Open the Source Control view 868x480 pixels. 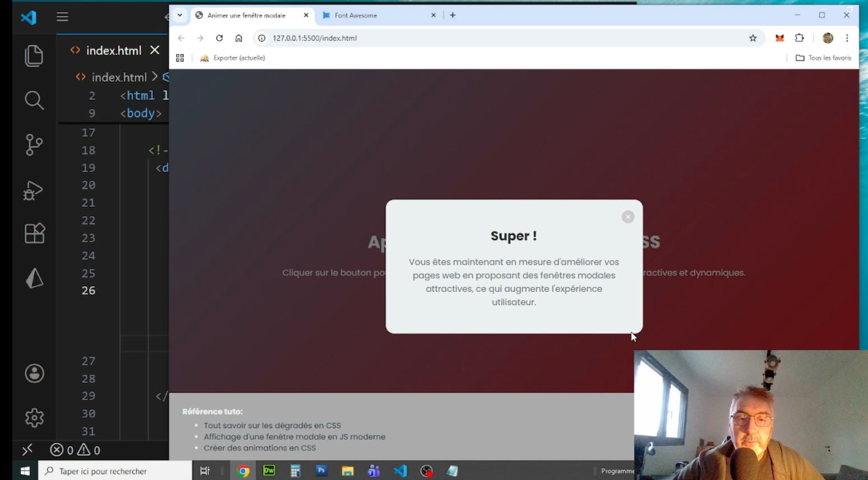34,145
